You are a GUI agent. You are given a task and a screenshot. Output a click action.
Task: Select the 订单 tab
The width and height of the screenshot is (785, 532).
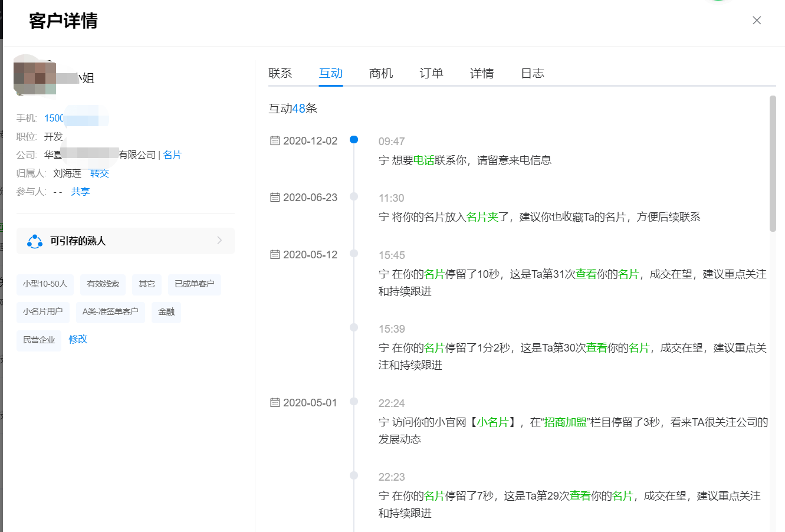[431, 73]
